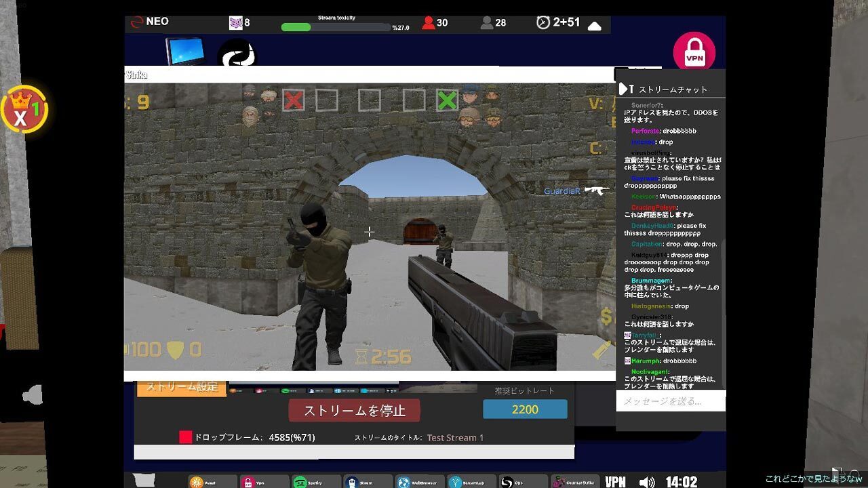
Task: Open Spotify from the taskbar
Action: pos(315,482)
